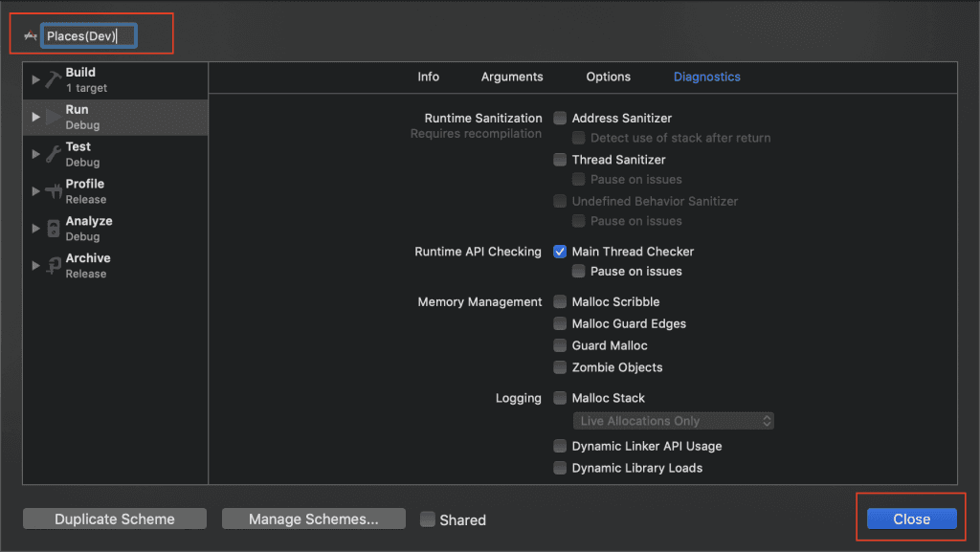Select the Build 1 target row
Screen dimensions: 980x552
coord(116,80)
